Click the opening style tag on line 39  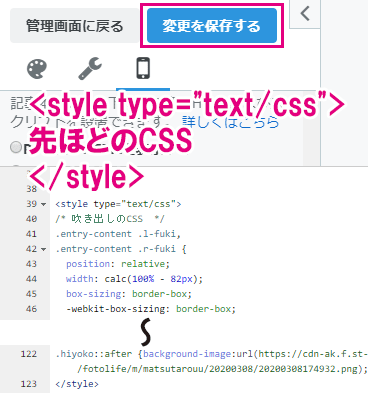click(x=118, y=204)
